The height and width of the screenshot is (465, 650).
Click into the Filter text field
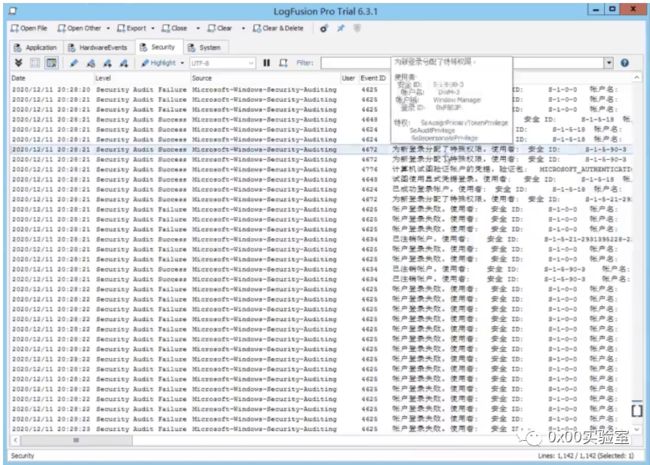(x=463, y=63)
